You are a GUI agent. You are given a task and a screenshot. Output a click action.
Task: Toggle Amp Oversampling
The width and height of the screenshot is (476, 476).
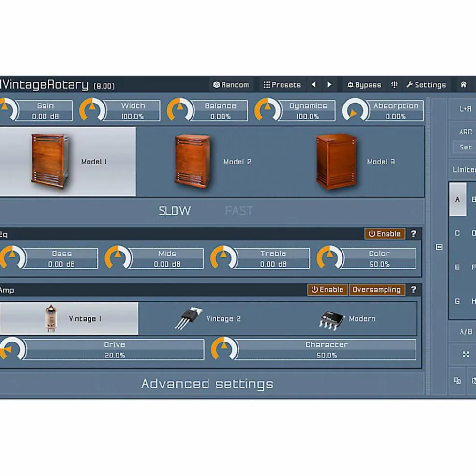tap(377, 290)
